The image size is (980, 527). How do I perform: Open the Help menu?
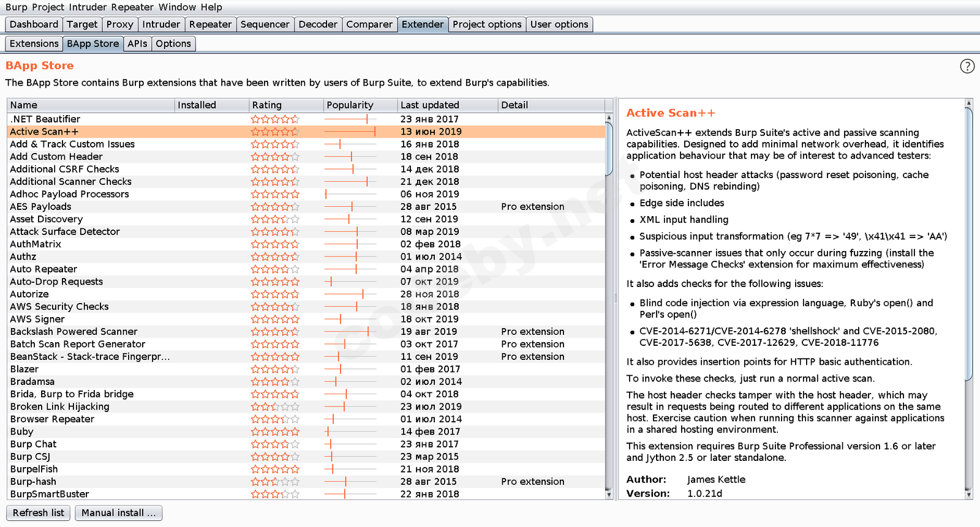tap(211, 7)
